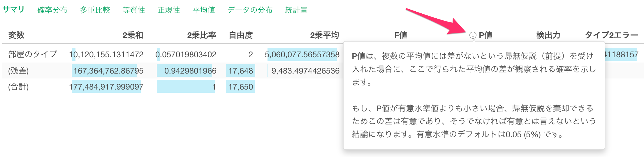Click the P値 column header label
Screen dimensions: 644x157
pos(486,35)
